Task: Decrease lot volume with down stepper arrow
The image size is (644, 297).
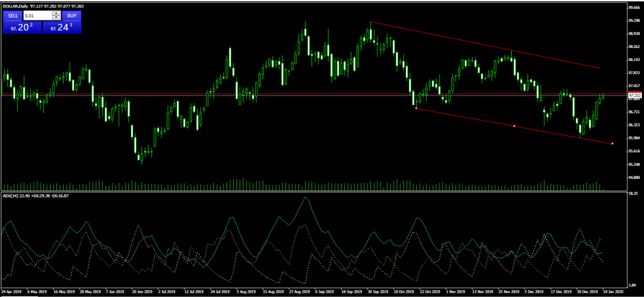Action: coord(56,18)
